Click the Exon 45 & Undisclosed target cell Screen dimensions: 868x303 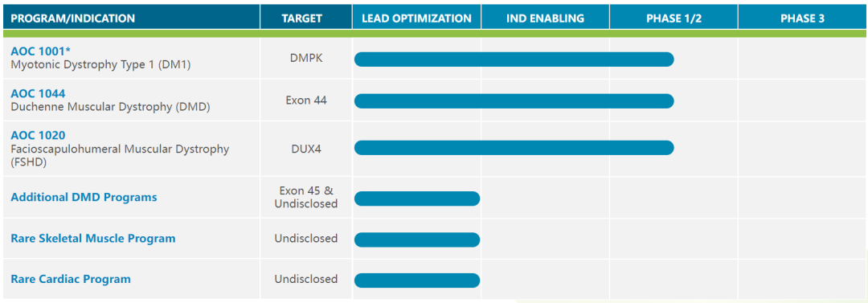306,197
